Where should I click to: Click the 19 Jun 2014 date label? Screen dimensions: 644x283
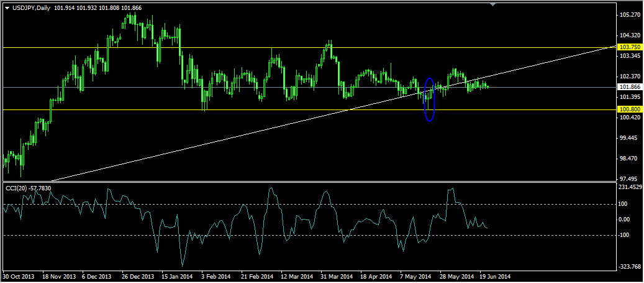point(496,276)
